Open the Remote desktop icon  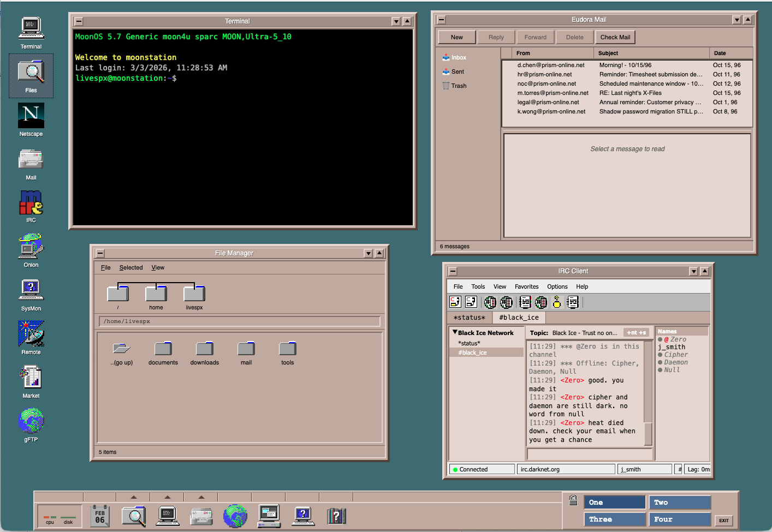click(31, 334)
